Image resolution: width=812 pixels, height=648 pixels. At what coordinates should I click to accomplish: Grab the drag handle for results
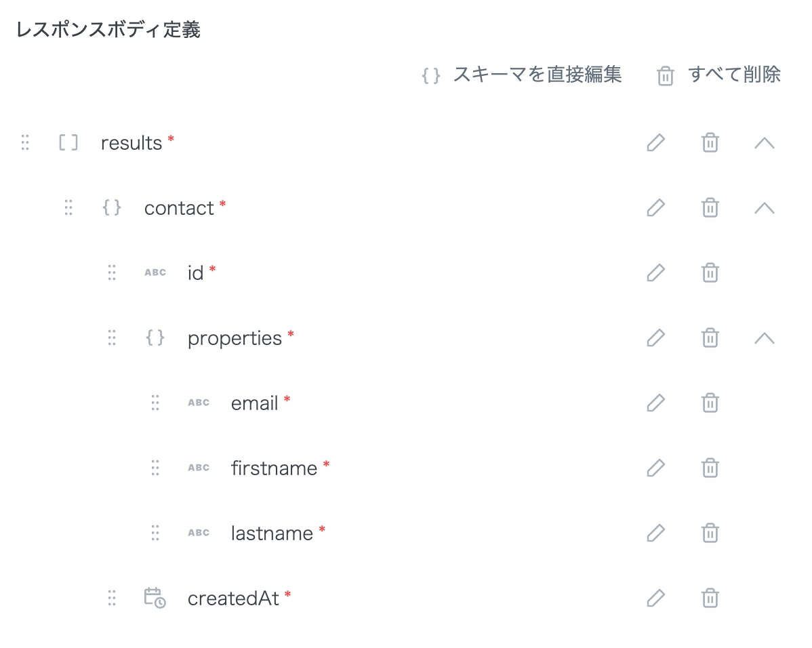coord(25,143)
